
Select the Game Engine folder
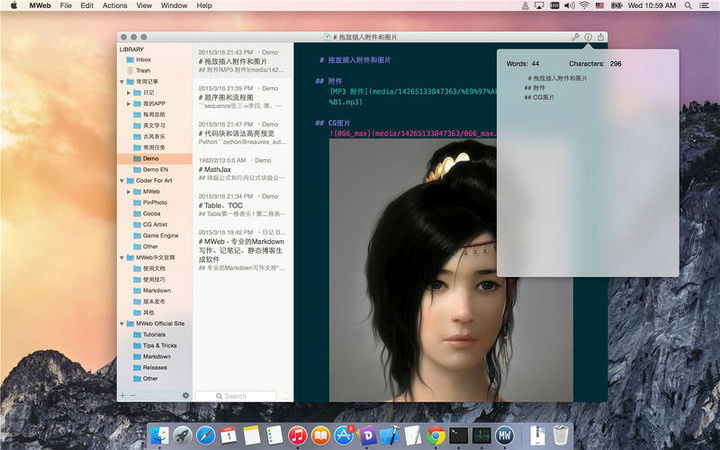tap(154, 236)
